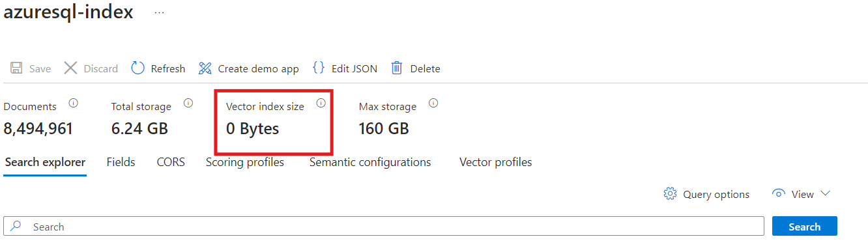Click the Save disk icon
This screenshot has width=868, height=252.
tap(16, 68)
